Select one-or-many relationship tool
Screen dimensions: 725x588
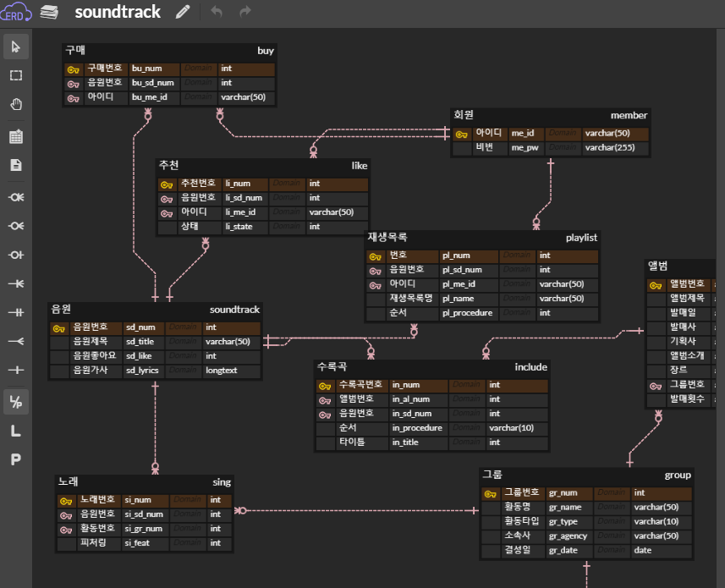click(16, 283)
